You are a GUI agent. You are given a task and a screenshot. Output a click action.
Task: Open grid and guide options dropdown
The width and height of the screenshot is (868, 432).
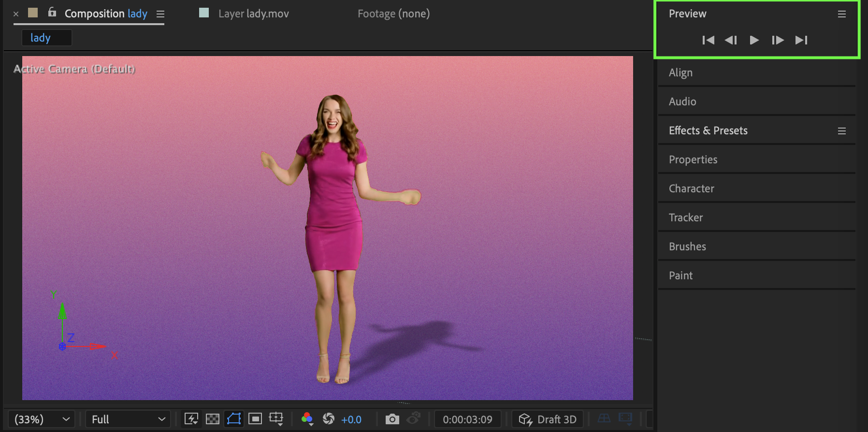tap(276, 419)
